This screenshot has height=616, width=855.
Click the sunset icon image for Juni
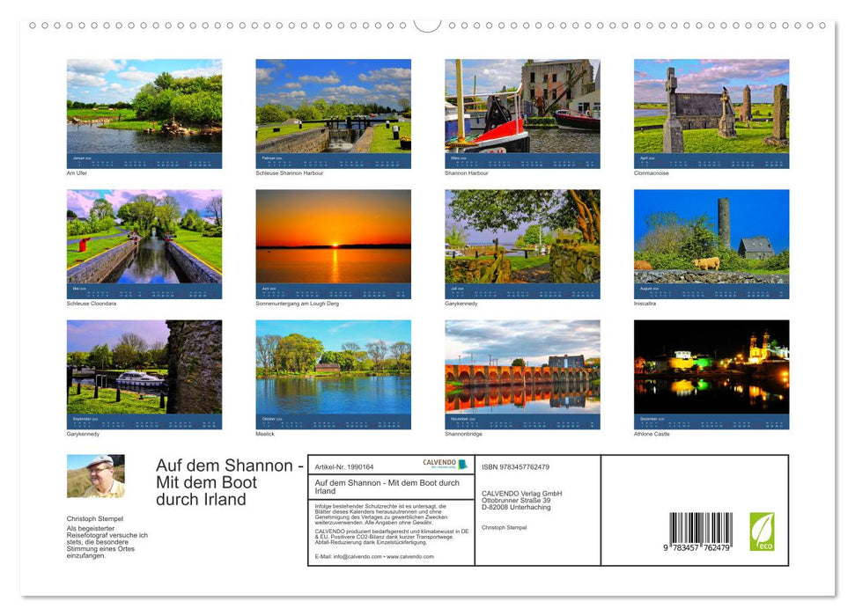point(332,243)
